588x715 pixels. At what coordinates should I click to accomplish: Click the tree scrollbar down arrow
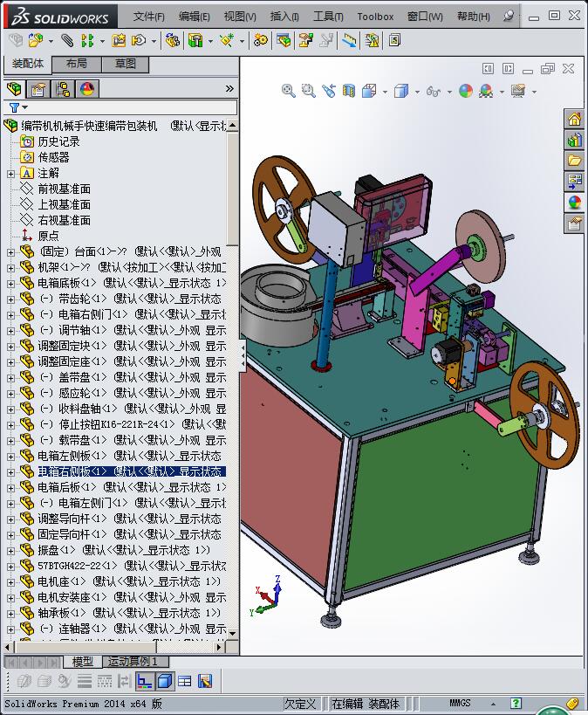pyautogui.click(x=232, y=634)
